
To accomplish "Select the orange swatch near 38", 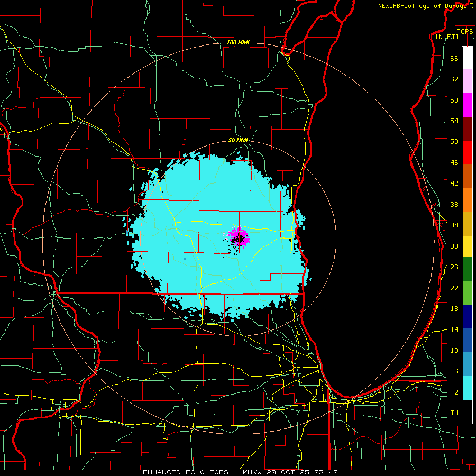I will point(467,200).
